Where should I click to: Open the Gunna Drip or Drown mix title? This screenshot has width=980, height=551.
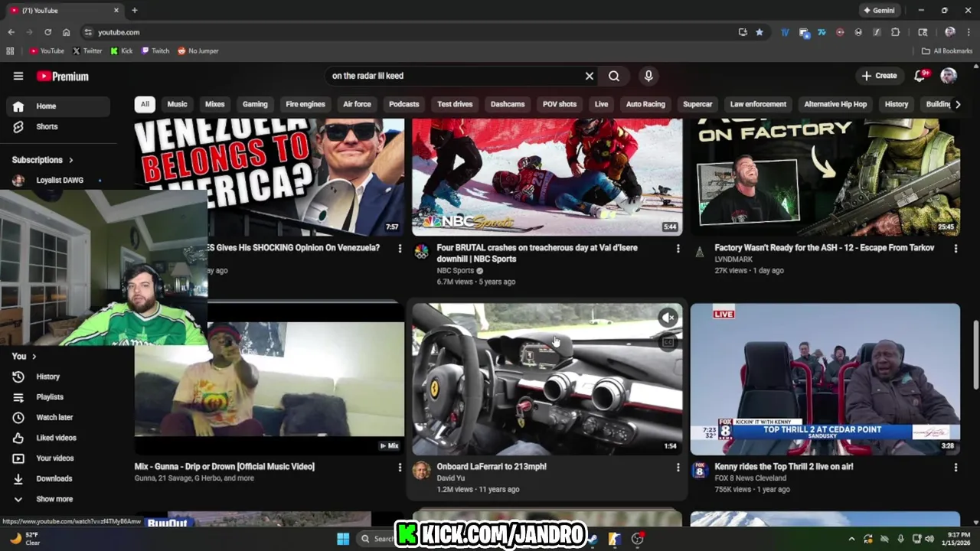point(224,467)
